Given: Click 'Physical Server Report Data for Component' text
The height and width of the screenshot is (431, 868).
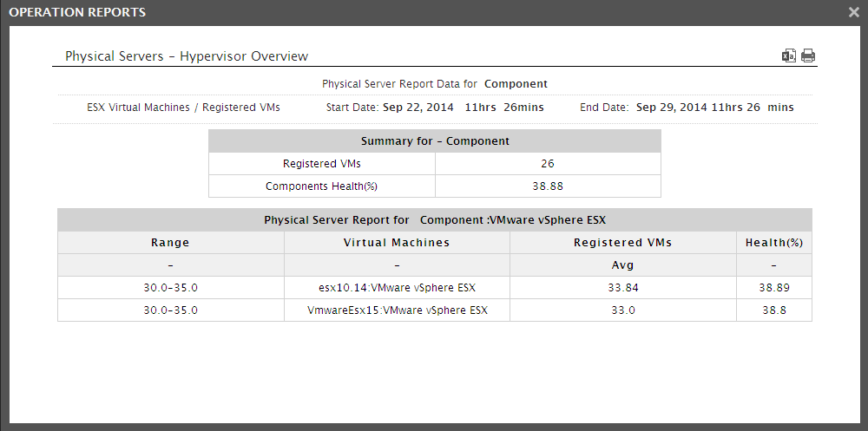Looking at the screenshot, I should click(x=435, y=84).
